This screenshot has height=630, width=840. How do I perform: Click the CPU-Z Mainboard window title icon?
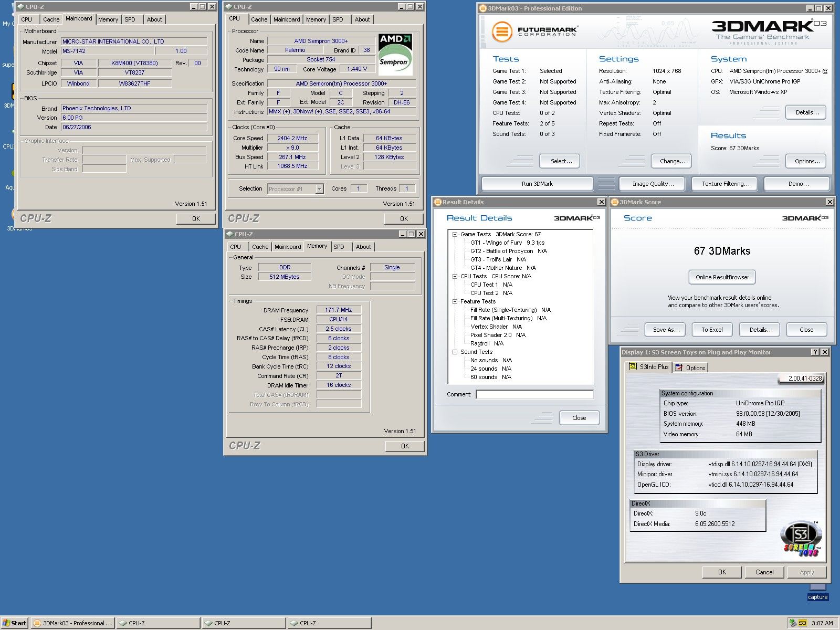[x=20, y=7]
